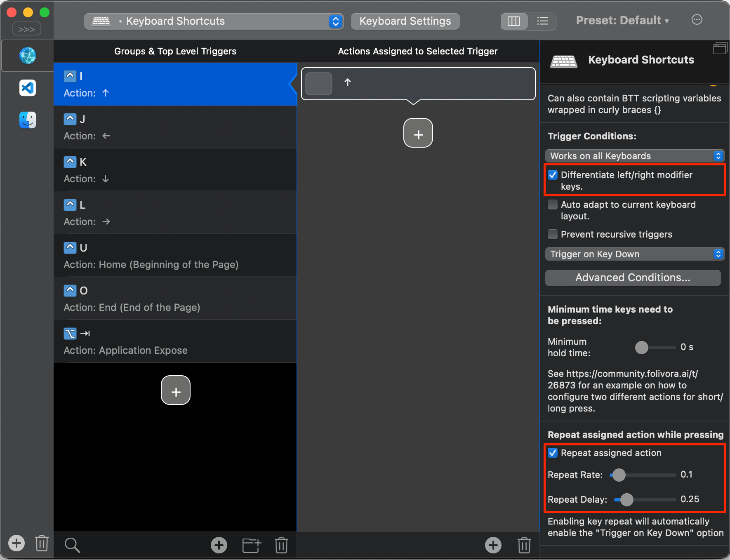This screenshot has height=560, width=730.
Task: Delete selected app using sidebar trash icon
Action: 42,543
